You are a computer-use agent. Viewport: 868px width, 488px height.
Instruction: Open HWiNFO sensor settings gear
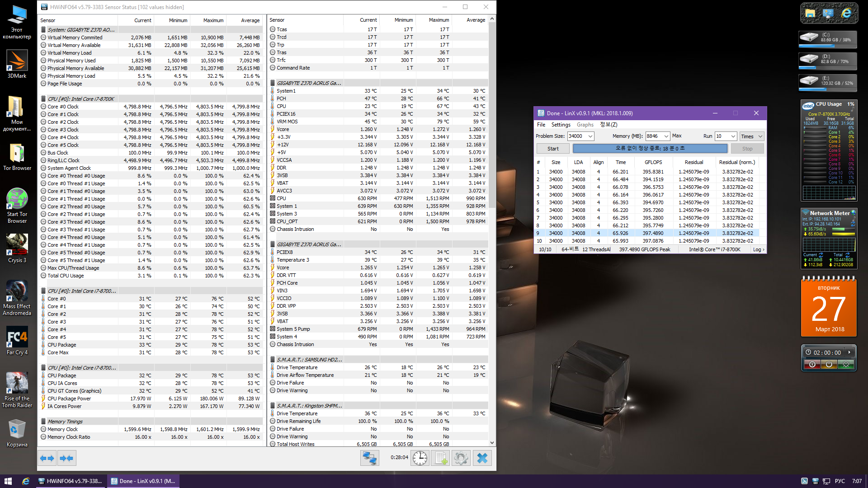pos(461,458)
